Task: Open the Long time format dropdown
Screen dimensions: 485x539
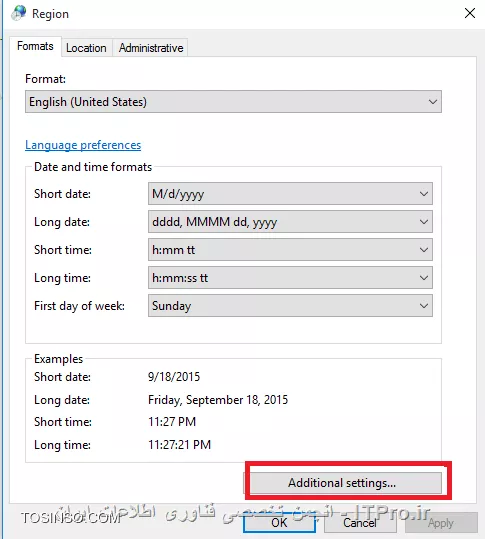Action: pyautogui.click(x=290, y=278)
